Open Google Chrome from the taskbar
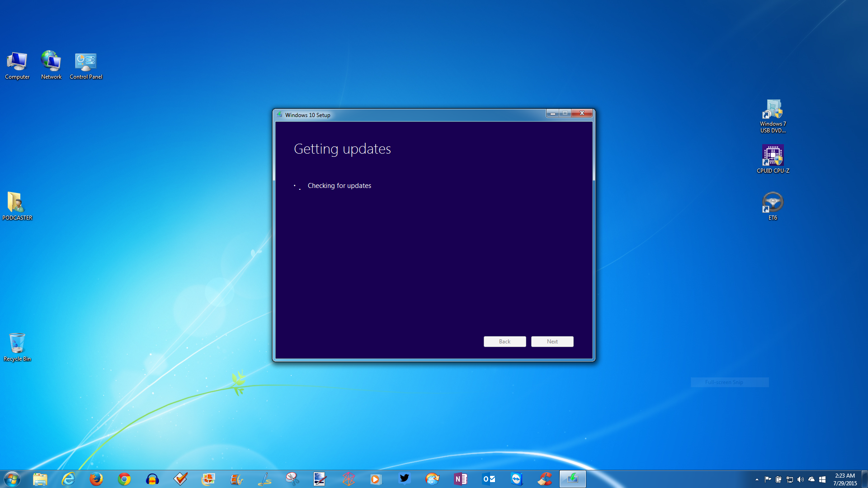 click(125, 479)
